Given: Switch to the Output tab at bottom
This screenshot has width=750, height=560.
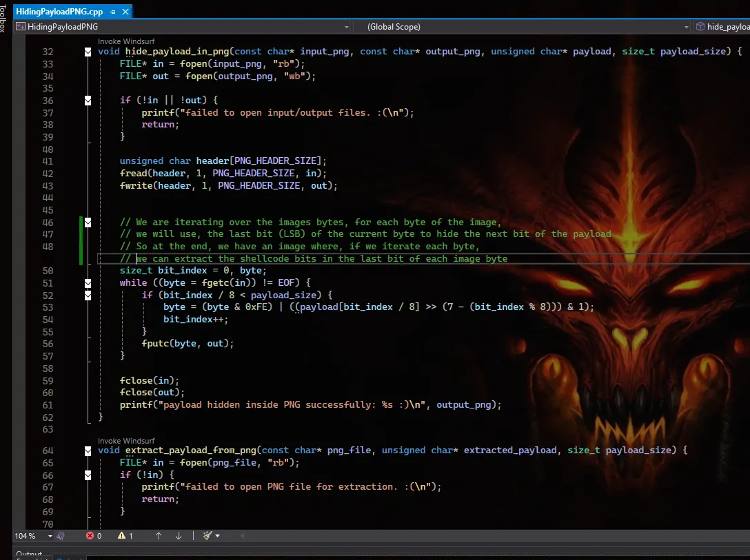Looking at the screenshot, I should pos(28,554).
